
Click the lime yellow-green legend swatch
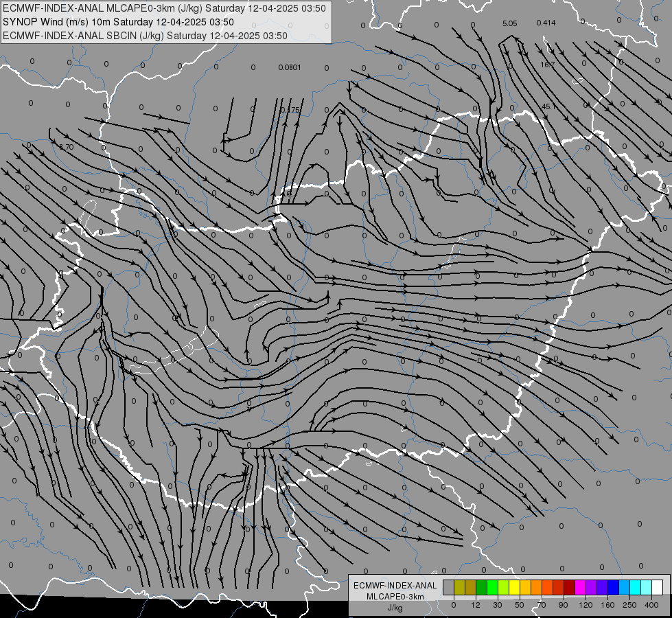click(x=504, y=588)
